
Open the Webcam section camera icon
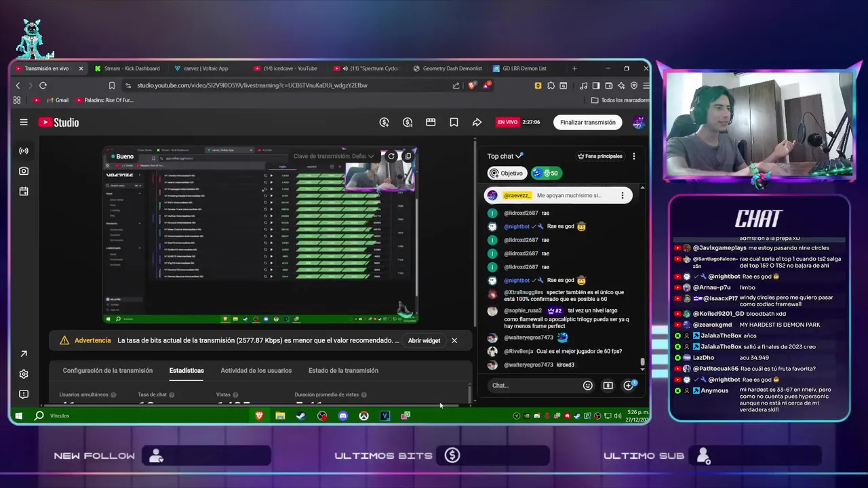pos(24,171)
